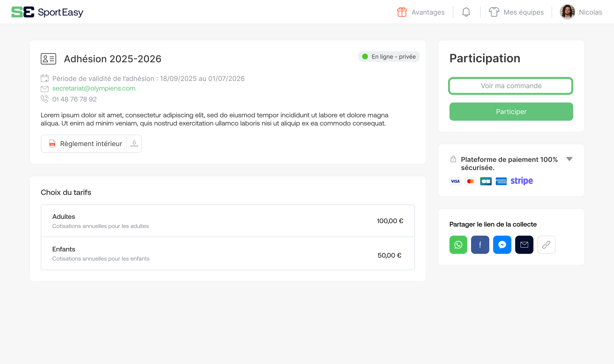Open the Avantages menu item
Image resolution: width=614 pixels, height=364 pixels.
pos(428,12)
